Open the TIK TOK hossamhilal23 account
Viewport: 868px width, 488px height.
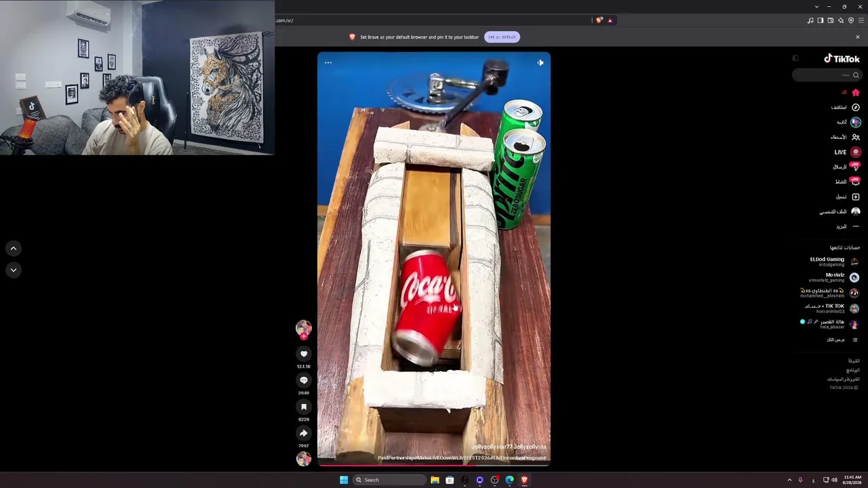point(831,308)
